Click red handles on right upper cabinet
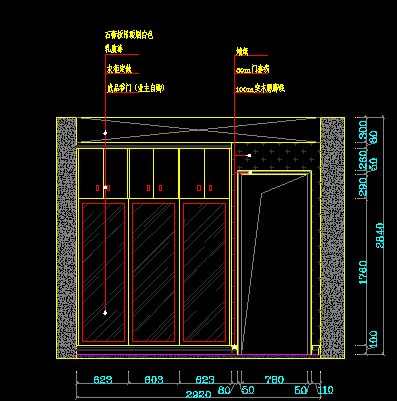This screenshot has width=397, height=401. 204,188
